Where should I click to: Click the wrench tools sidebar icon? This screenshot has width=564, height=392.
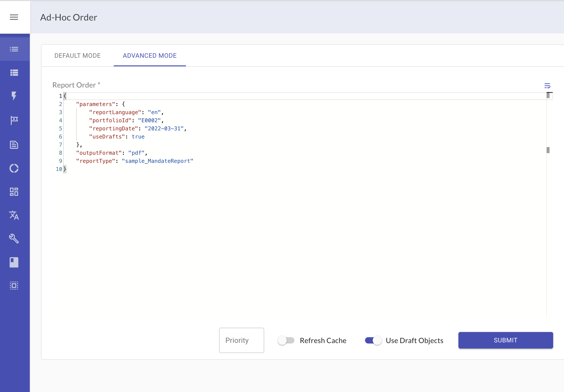coord(14,238)
